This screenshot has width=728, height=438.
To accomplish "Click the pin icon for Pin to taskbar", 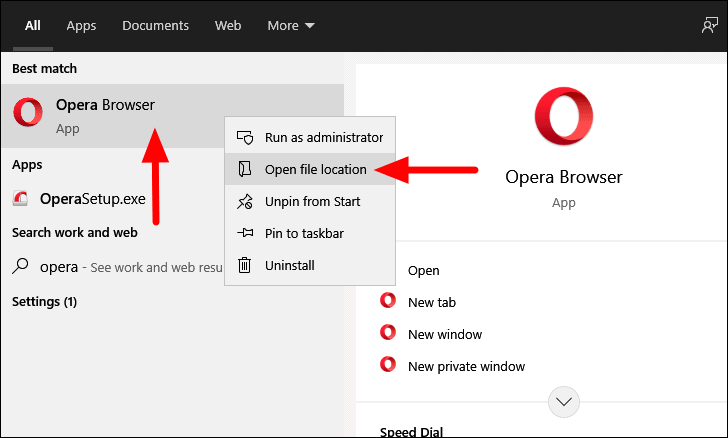I will pos(245,233).
